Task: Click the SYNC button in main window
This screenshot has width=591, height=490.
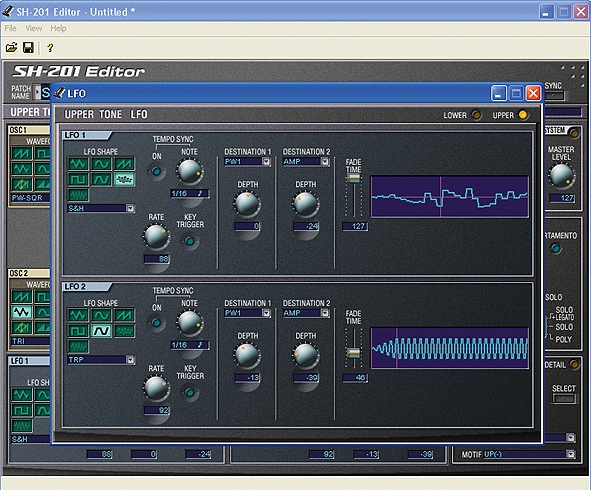Action: coord(554,95)
